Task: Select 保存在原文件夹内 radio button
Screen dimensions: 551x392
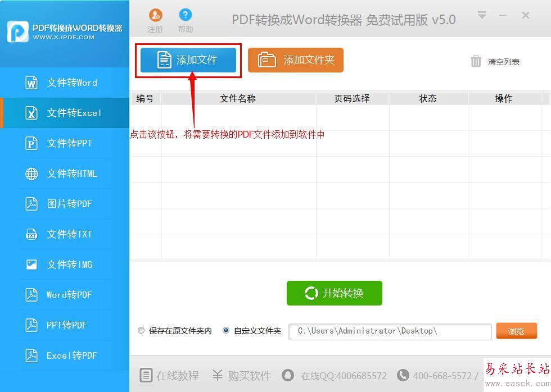Action: [141, 331]
